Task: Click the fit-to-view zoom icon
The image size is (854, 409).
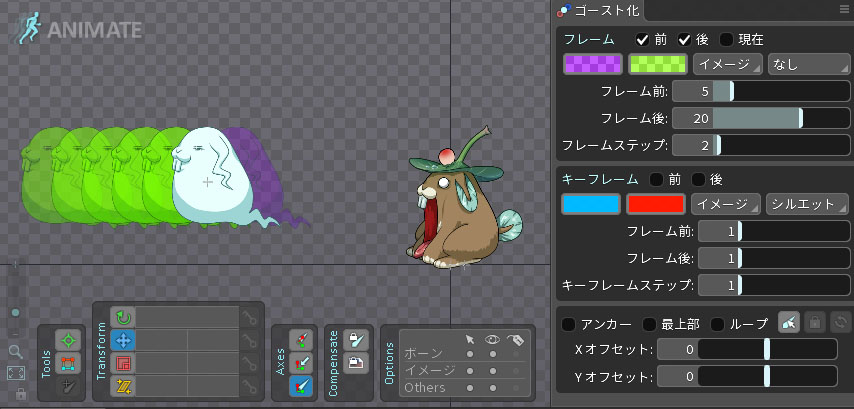Action: (16, 373)
